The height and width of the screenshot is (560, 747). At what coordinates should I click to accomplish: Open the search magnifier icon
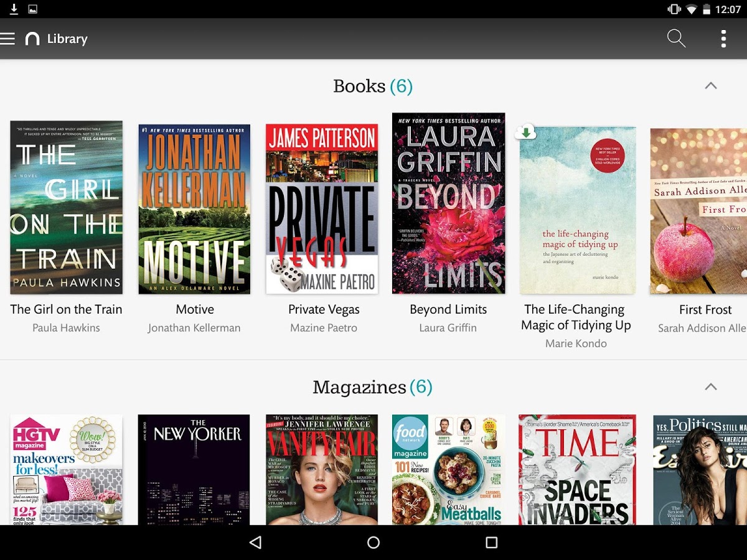[x=676, y=39]
